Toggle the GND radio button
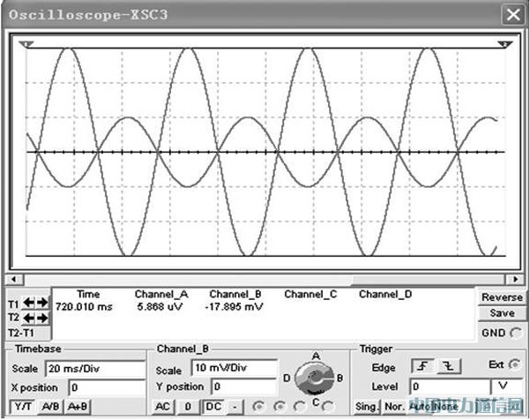The width and height of the screenshot is (530, 420). click(x=514, y=331)
